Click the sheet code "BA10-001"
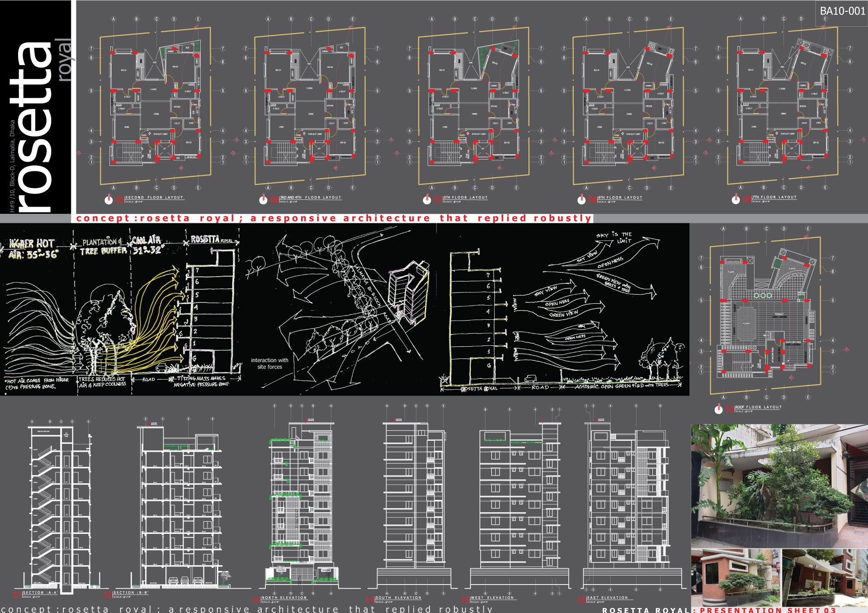Image resolution: width=868 pixels, height=613 pixels. click(842, 11)
